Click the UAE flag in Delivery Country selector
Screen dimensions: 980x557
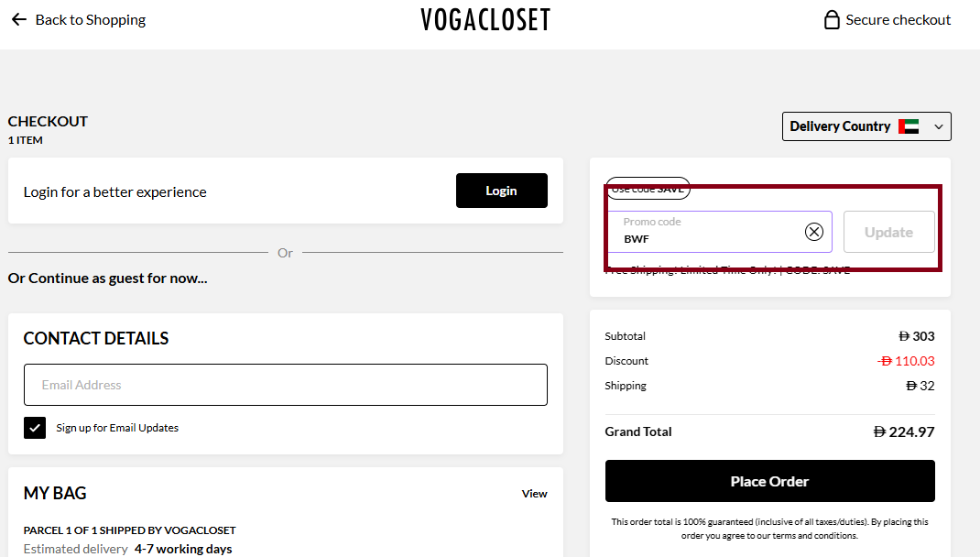[x=909, y=126]
